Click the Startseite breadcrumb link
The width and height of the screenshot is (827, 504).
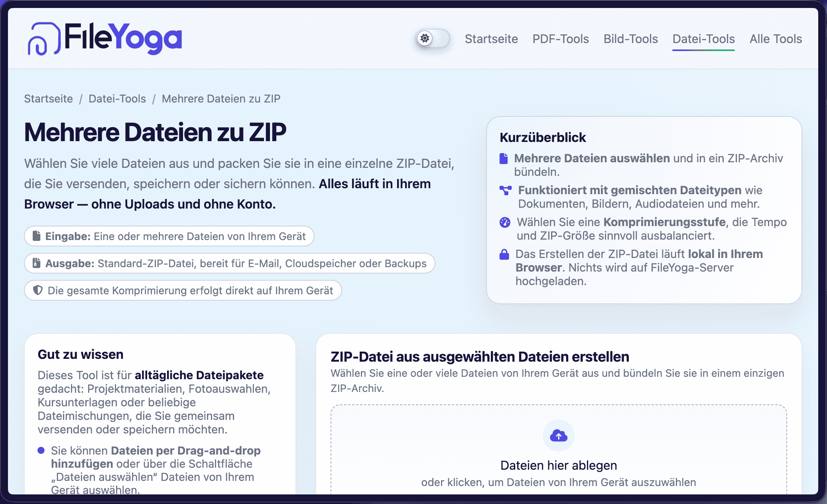coord(48,98)
